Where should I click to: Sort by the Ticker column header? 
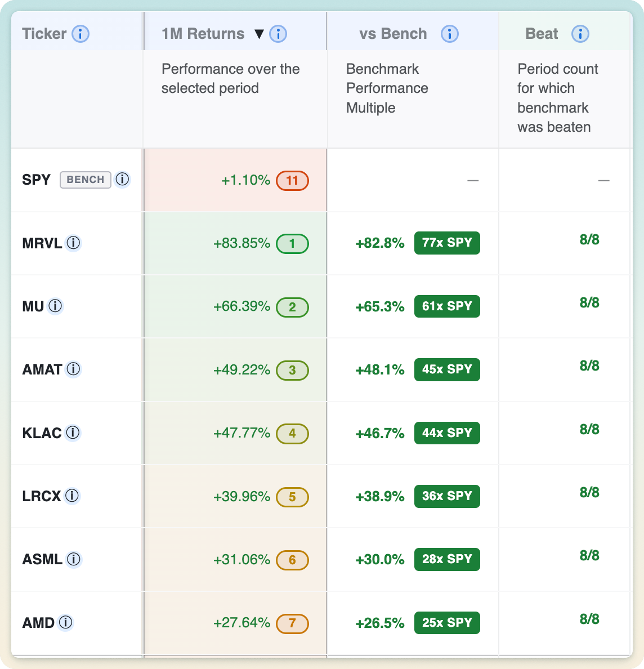point(44,34)
